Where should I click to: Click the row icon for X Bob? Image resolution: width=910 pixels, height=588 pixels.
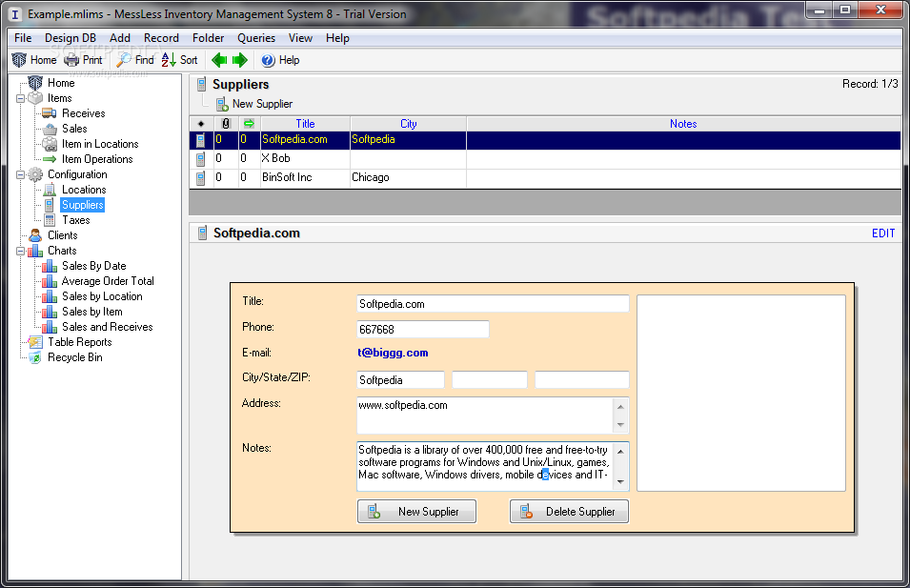pos(201,159)
